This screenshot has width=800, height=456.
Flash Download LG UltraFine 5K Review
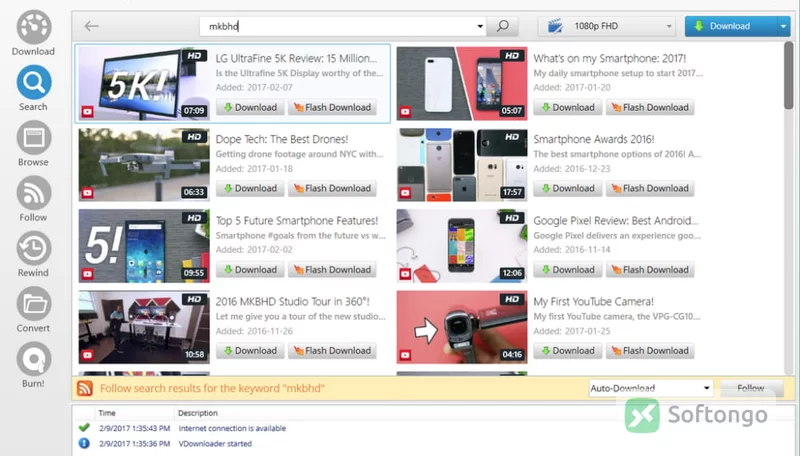pos(332,107)
